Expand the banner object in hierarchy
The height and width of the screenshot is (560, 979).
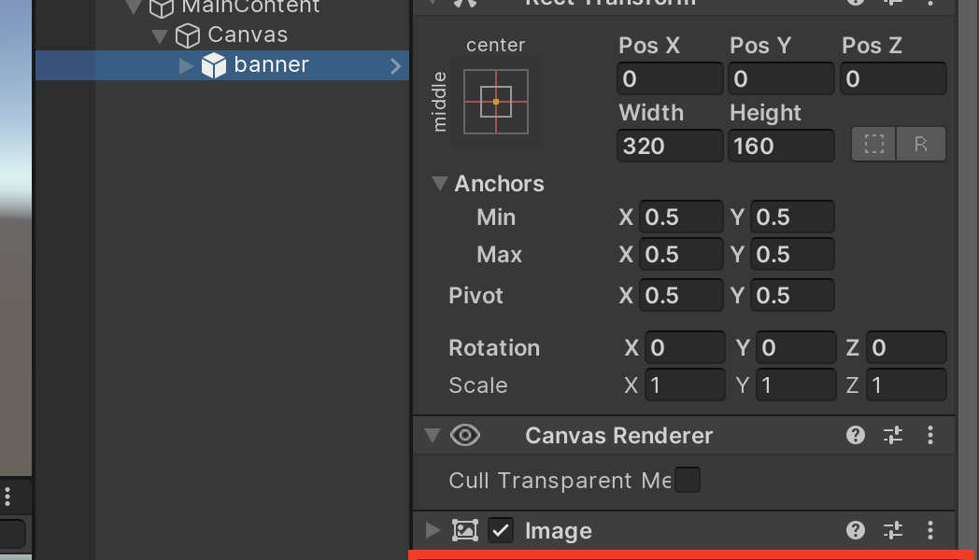[186, 65]
